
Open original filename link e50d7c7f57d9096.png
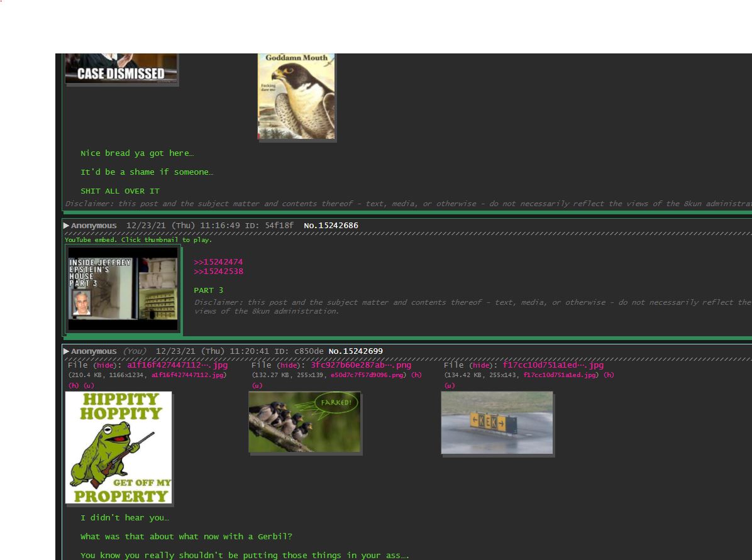tap(367, 375)
